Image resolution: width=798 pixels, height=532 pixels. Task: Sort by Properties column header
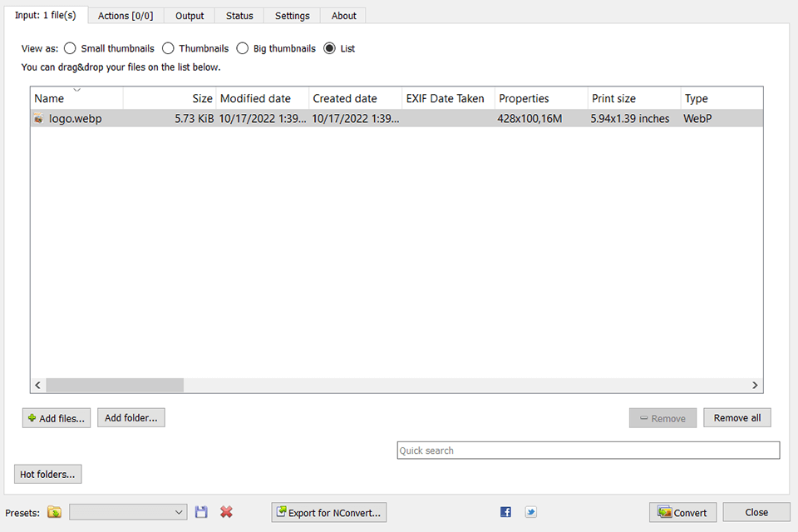point(541,98)
